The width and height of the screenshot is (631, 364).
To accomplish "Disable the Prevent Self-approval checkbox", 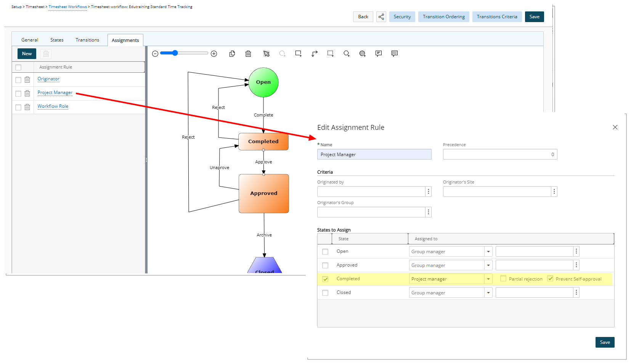I will [551, 279].
